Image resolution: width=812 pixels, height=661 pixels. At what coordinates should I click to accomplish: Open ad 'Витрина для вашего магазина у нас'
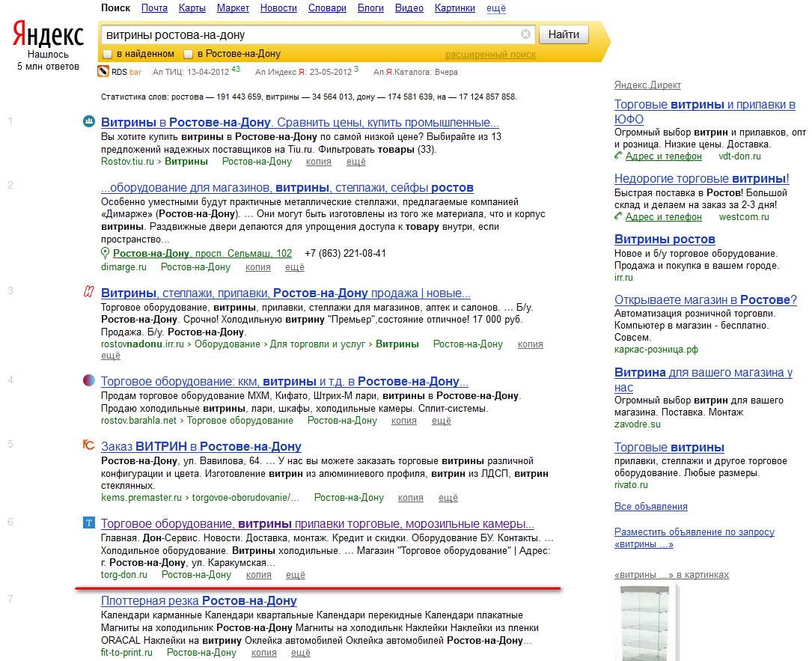[703, 380]
